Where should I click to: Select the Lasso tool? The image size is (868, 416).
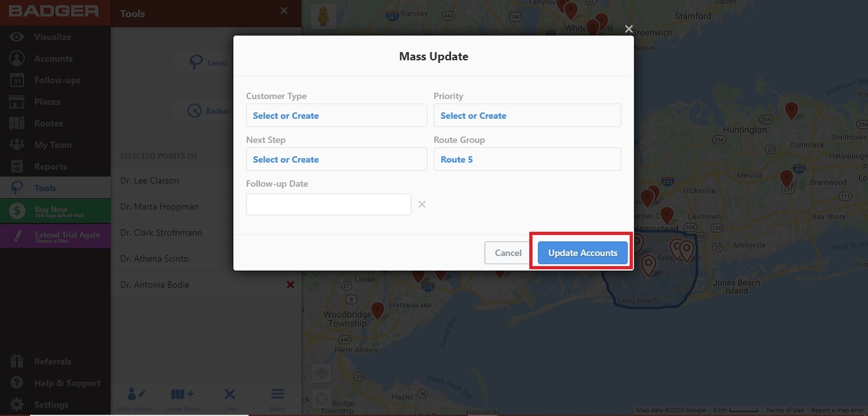(x=208, y=62)
